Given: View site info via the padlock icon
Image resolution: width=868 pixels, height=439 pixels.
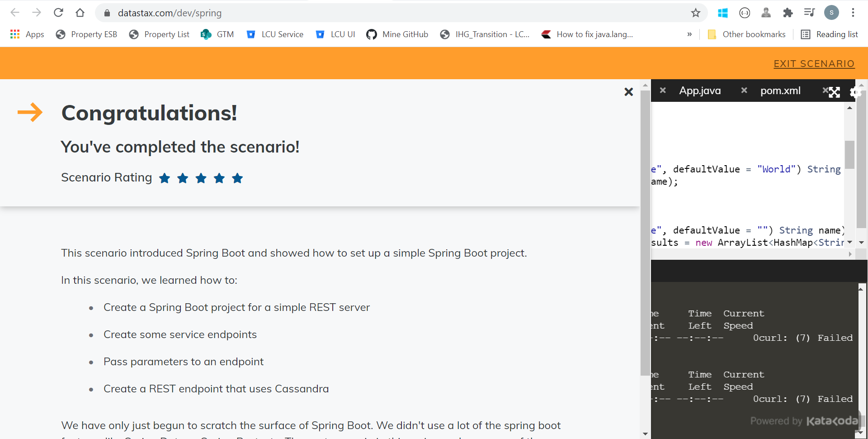Looking at the screenshot, I should (x=107, y=13).
